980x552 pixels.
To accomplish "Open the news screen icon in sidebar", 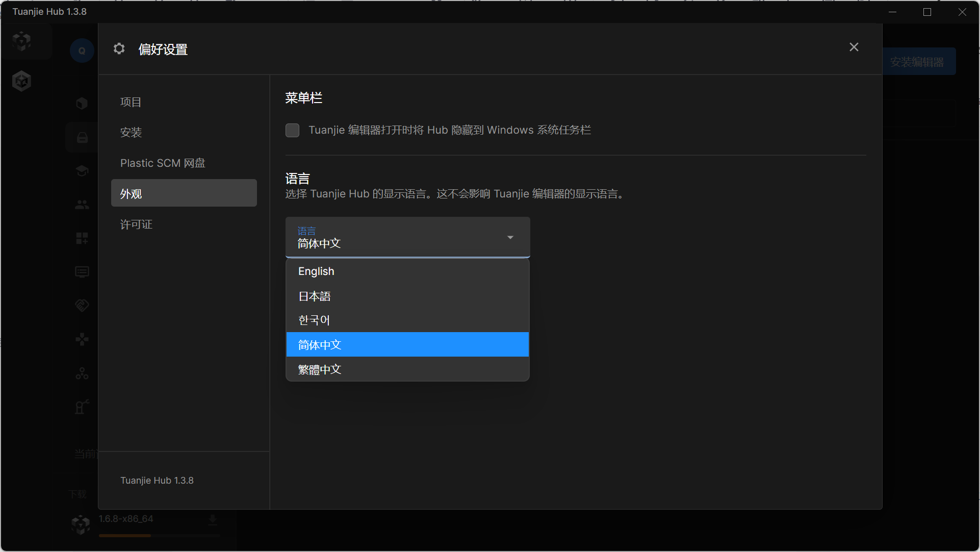I will tap(82, 272).
